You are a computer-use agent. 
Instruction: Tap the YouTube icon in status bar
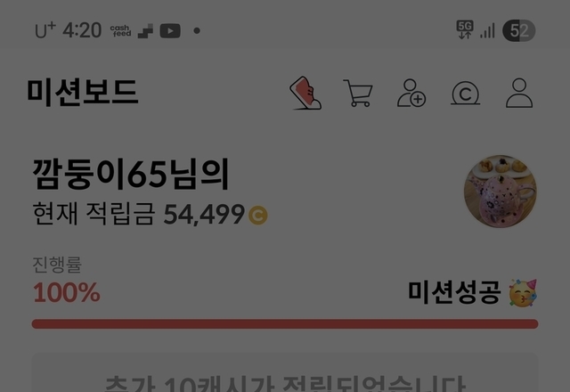(x=170, y=31)
